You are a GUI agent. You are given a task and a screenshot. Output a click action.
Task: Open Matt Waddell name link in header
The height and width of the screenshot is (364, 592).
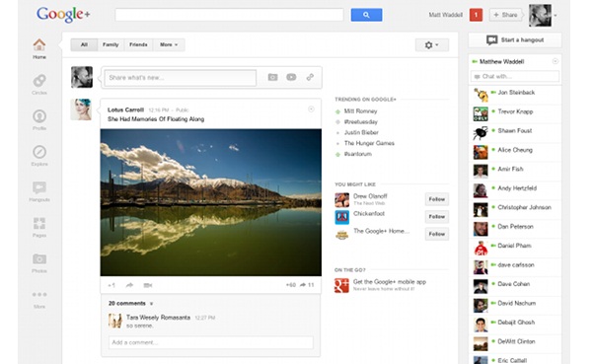pyautogui.click(x=446, y=15)
